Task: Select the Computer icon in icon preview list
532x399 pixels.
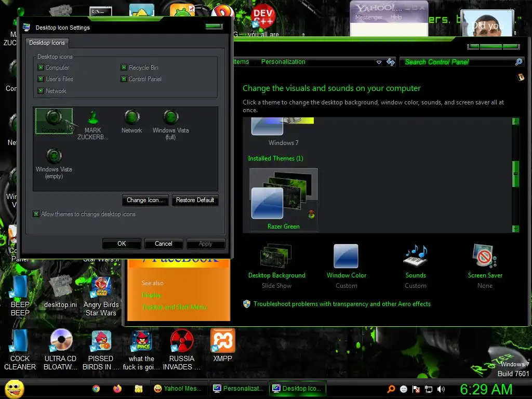Action: pos(54,121)
